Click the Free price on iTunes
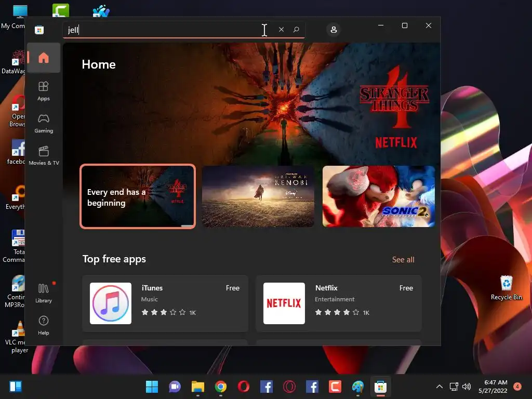The width and height of the screenshot is (532, 399). coord(233,288)
